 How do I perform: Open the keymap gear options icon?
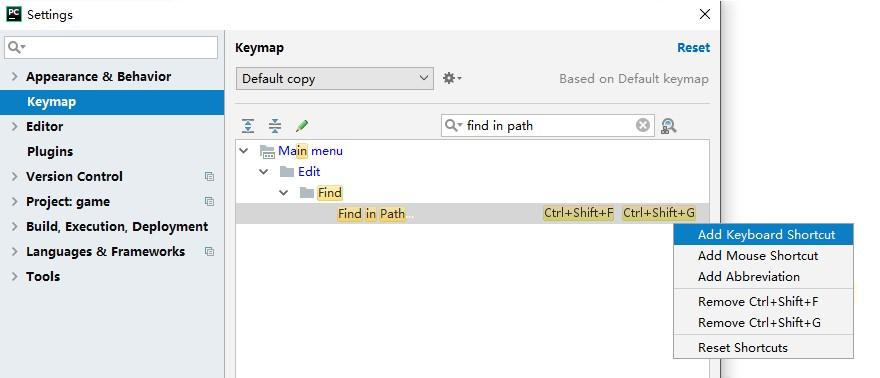[x=452, y=79]
